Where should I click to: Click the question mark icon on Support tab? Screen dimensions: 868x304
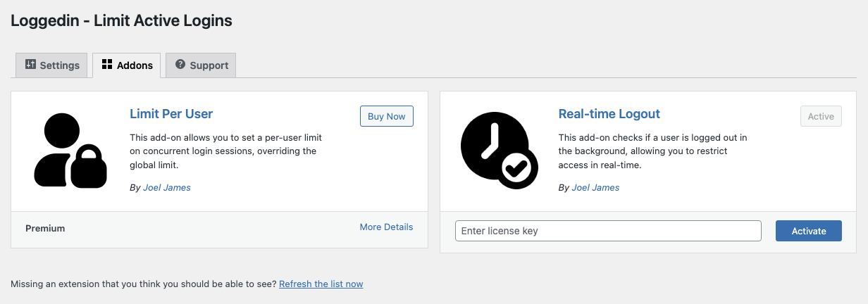coord(180,65)
